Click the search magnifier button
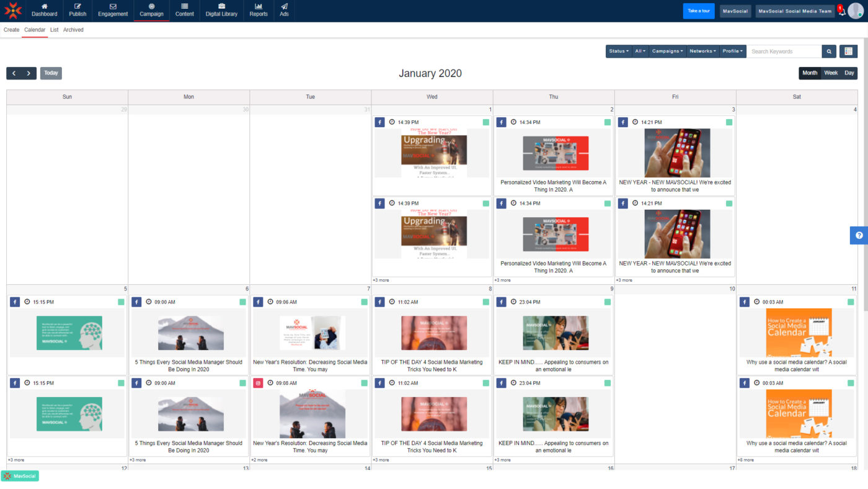This screenshot has height=489, width=868. (x=829, y=52)
